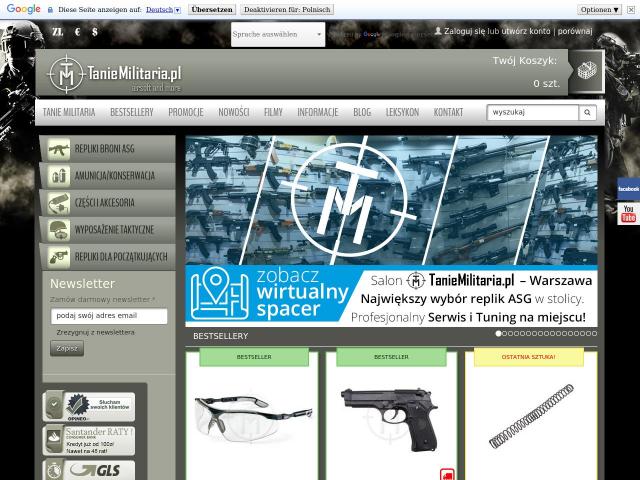
Task: Open the YouTube side tab
Action: point(628,213)
